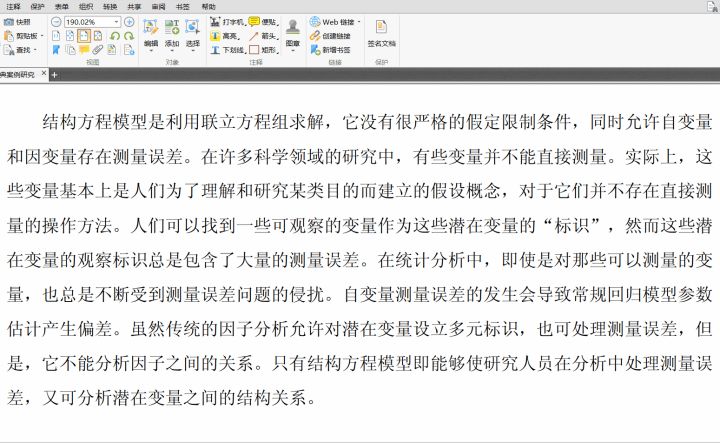
Task: Open the 审阅 ribbon tab
Action: 158,6
